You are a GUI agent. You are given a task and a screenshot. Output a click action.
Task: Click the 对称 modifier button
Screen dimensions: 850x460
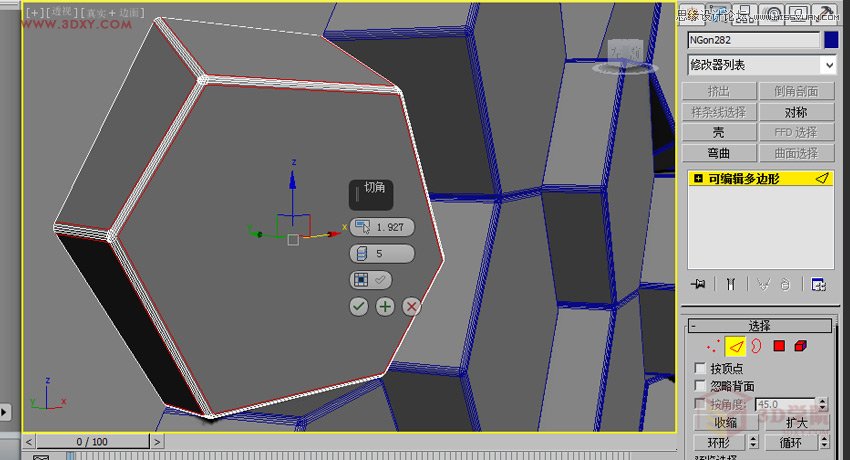coord(796,112)
